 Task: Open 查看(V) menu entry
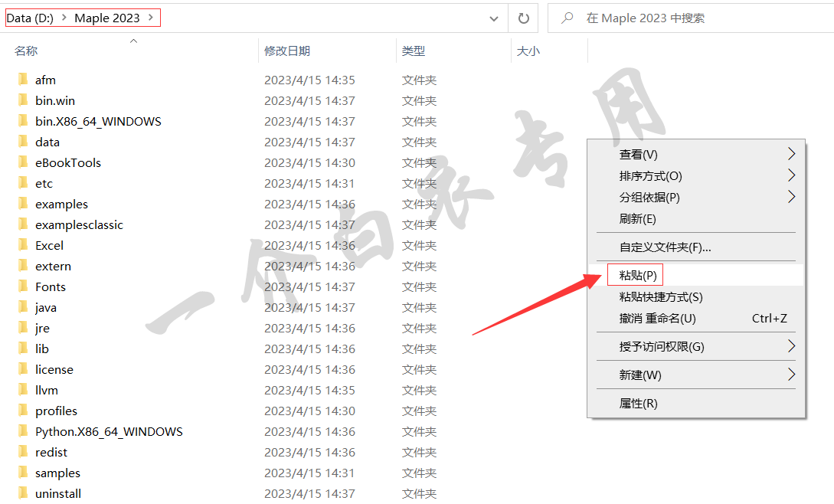[695, 154]
